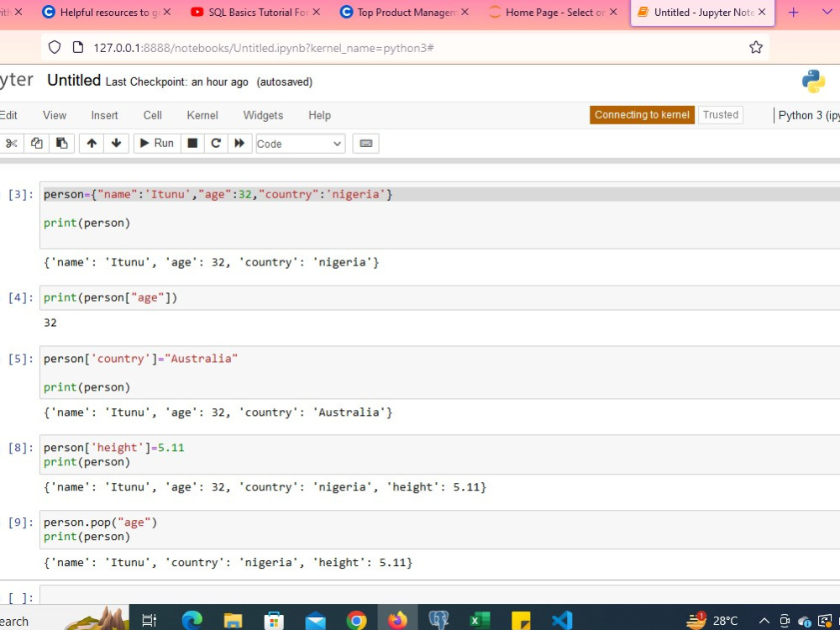
Task: Open the cell type dropdown showing Code
Action: pyautogui.click(x=301, y=144)
